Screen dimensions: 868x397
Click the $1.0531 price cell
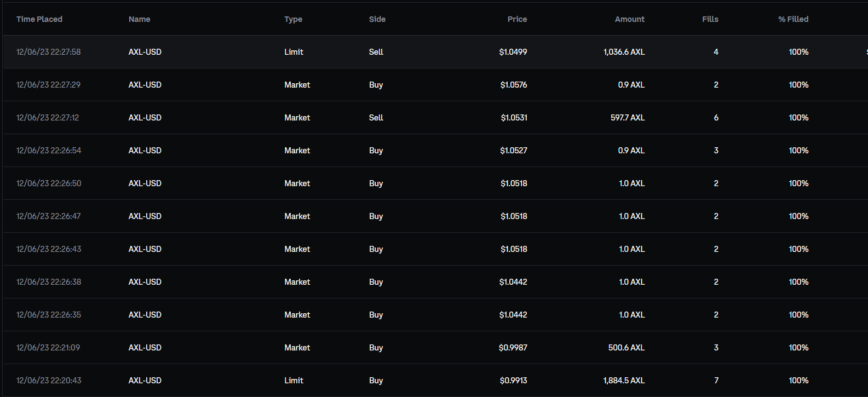coord(514,118)
